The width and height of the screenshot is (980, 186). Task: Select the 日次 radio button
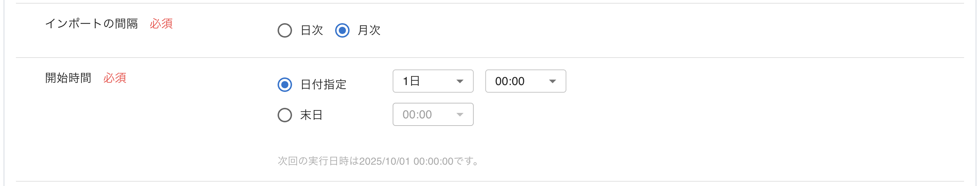284,30
